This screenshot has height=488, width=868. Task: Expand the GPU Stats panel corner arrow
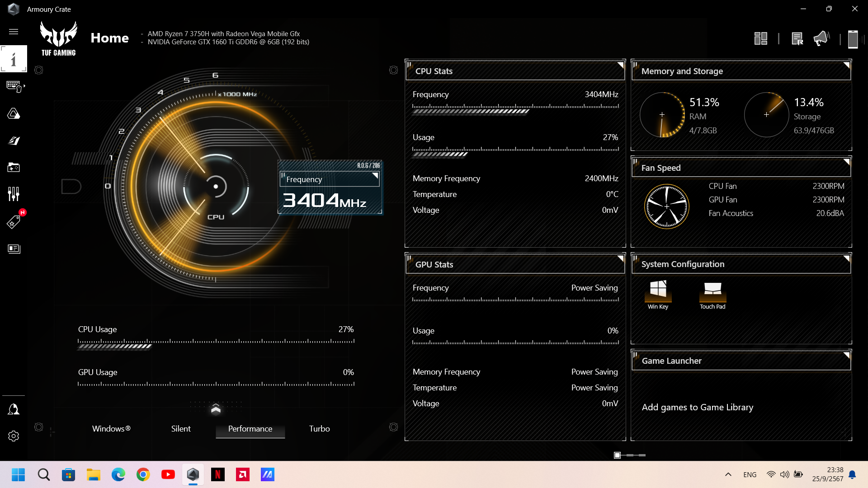pos(620,258)
